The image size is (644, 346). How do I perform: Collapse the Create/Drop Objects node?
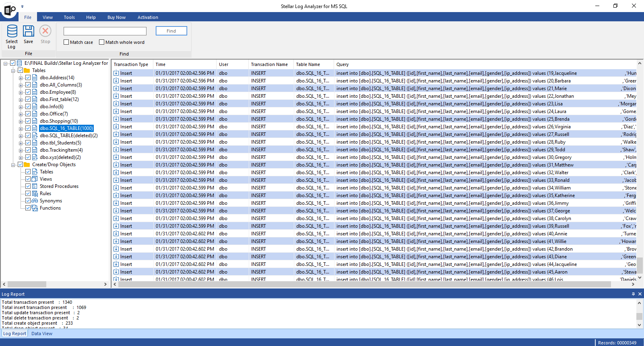[13, 165]
